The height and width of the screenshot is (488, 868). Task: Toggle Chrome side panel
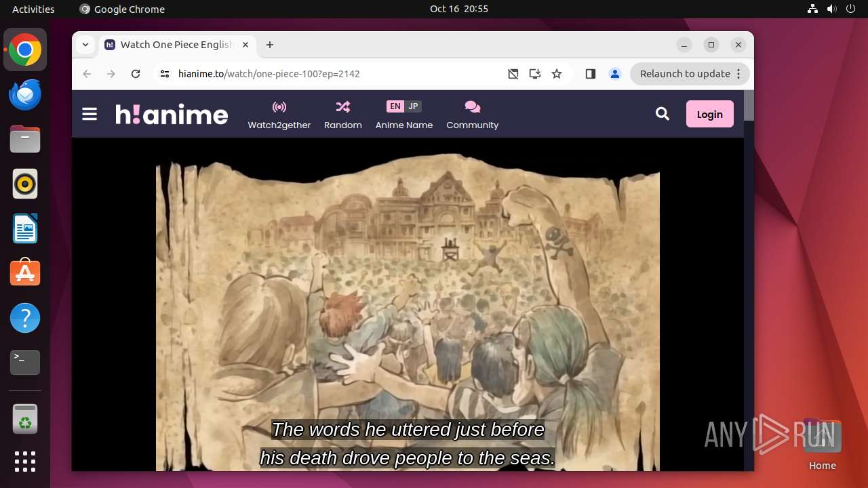(591, 74)
